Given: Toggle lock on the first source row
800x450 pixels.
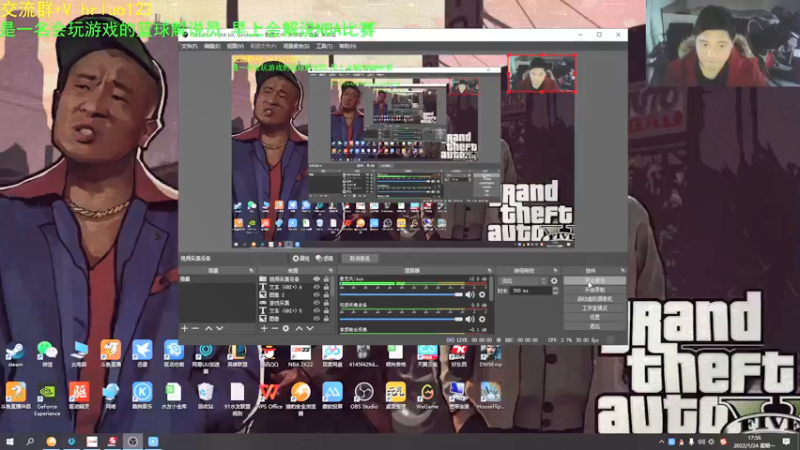Looking at the screenshot, I should coord(326,279).
